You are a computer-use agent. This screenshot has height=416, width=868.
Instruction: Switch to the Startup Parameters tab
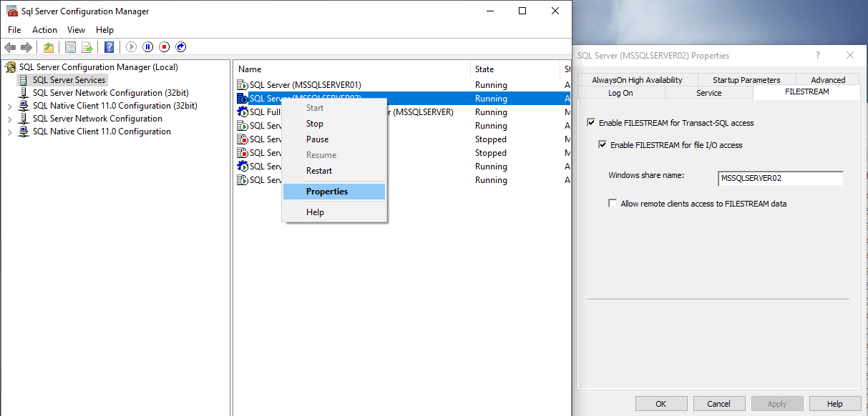746,80
